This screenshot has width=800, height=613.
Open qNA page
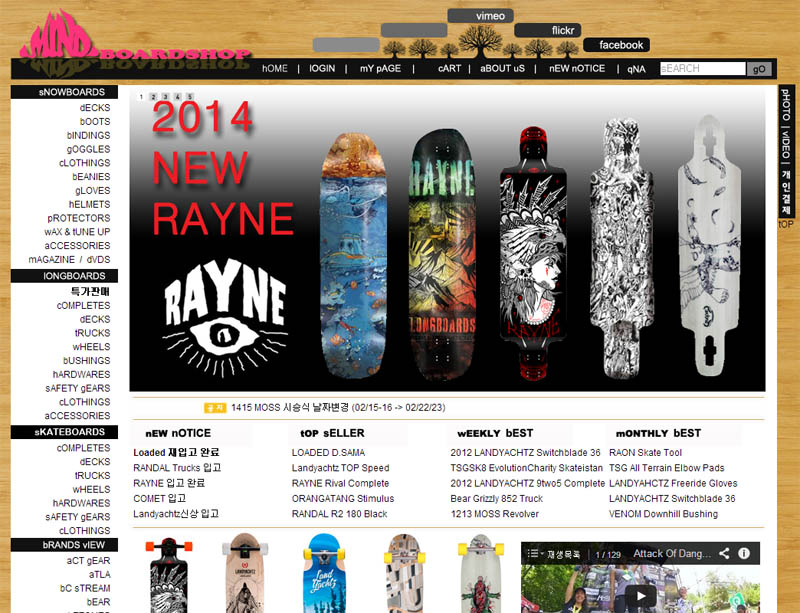tap(636, 69)
